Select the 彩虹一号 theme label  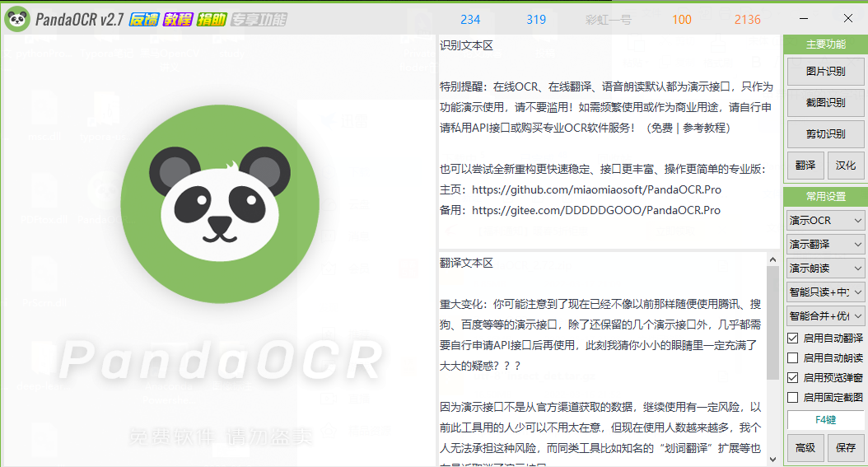(x=608, y=20)
